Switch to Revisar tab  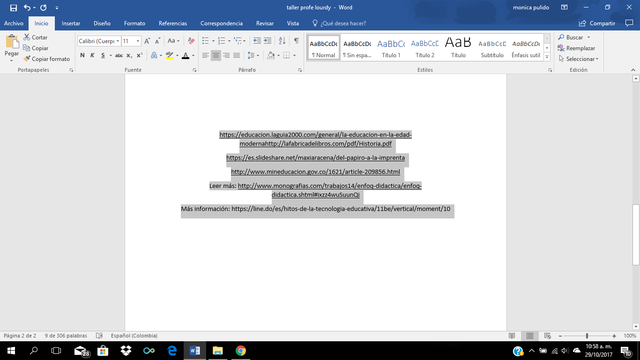(264, 23)
